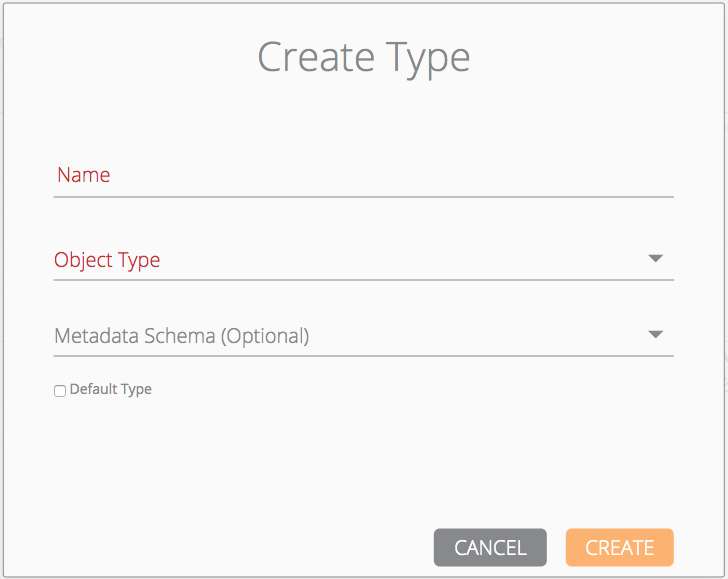Click the Object Type dropdown arrow

pyautogui.click(x=656, y=259)
